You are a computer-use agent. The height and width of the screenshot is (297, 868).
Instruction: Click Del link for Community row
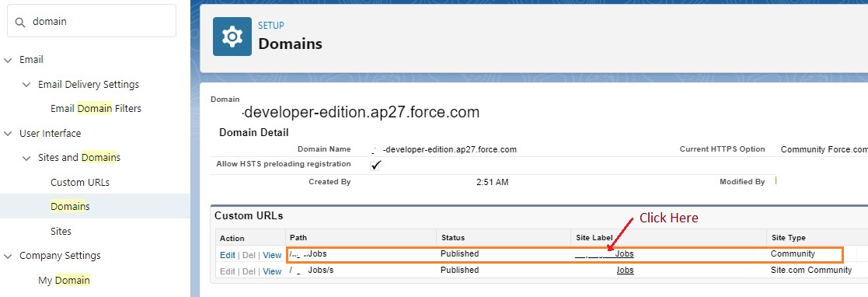tap(249, 255)
